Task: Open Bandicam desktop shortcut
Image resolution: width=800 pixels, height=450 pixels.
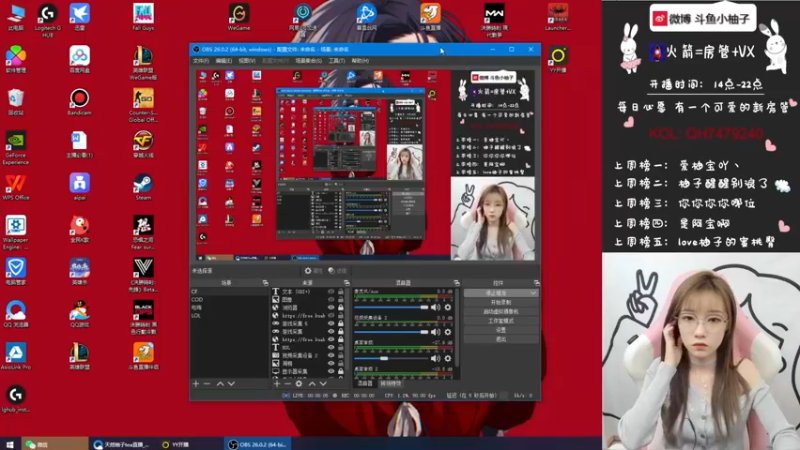Action: click(x=79, y=102)
